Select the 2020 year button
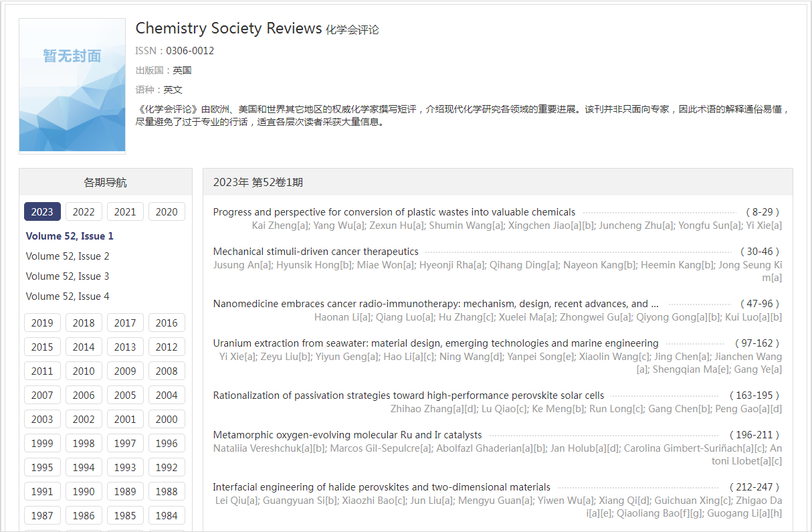The width and height of the screenshot is (812, 532). [x=167, y=211]
